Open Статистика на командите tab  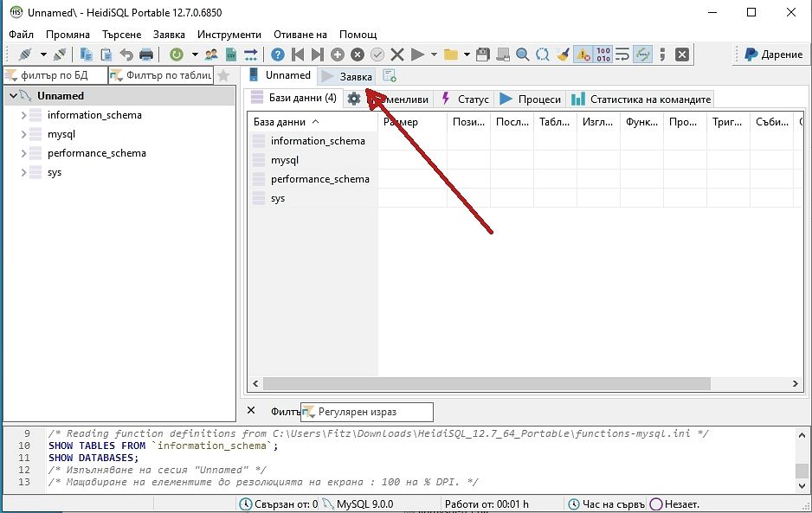click(641, 99)
